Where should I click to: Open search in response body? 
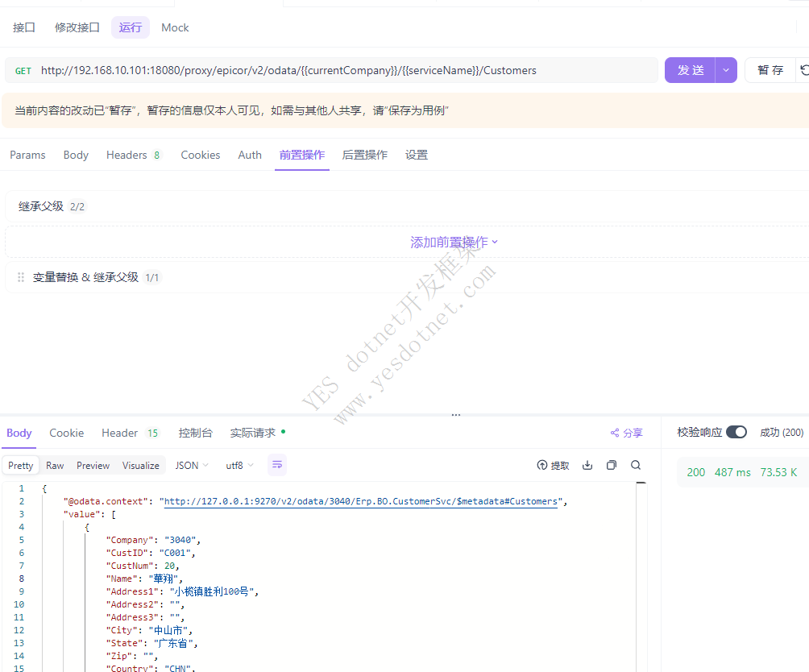point(636,465)
